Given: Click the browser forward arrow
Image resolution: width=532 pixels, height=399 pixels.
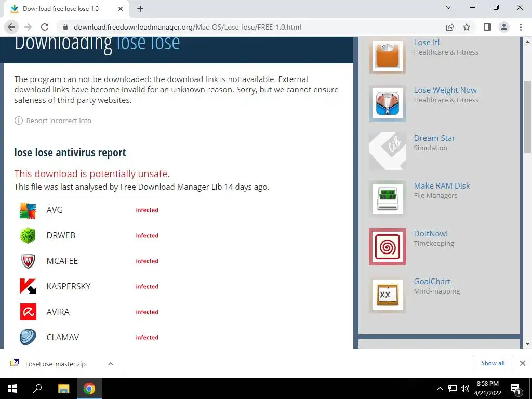Looking at the screenshot, I should [x=28, y=27].
